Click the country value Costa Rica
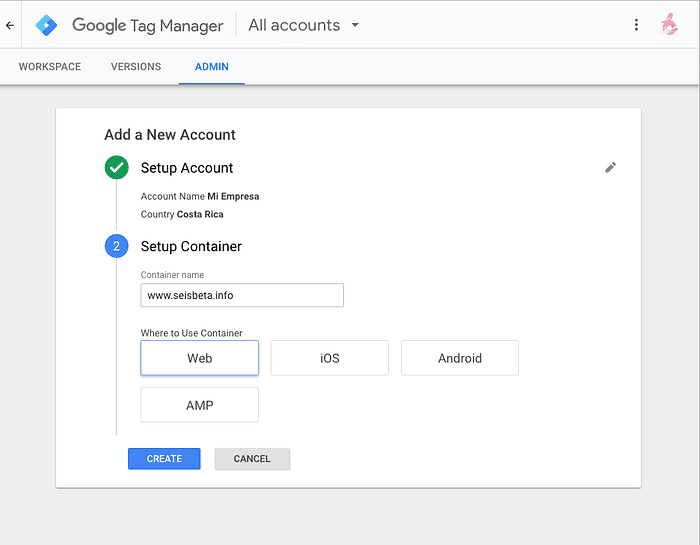 pos(200,214)
